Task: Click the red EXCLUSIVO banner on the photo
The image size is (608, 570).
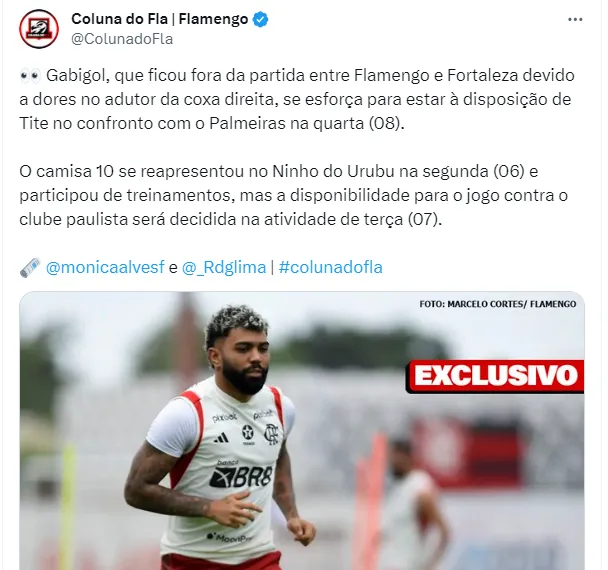Action: (x=495, y=376)
